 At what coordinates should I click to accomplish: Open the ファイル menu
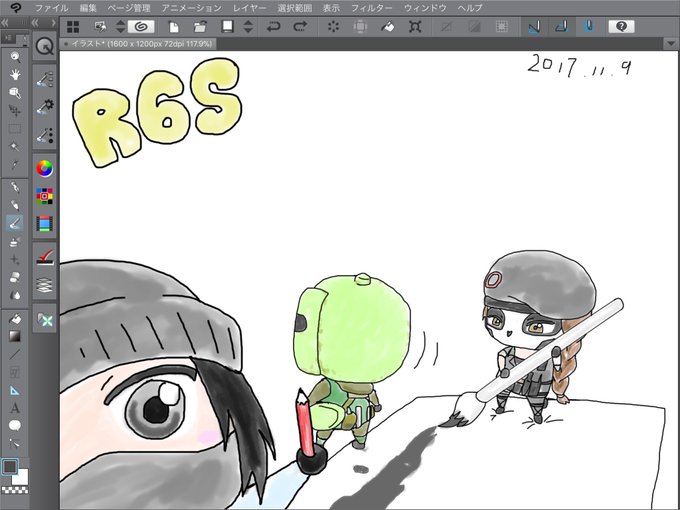pos(51,8)
